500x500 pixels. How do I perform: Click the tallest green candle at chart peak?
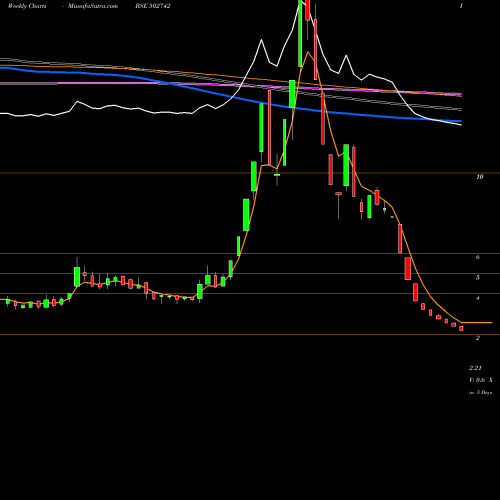click(300, 33)
